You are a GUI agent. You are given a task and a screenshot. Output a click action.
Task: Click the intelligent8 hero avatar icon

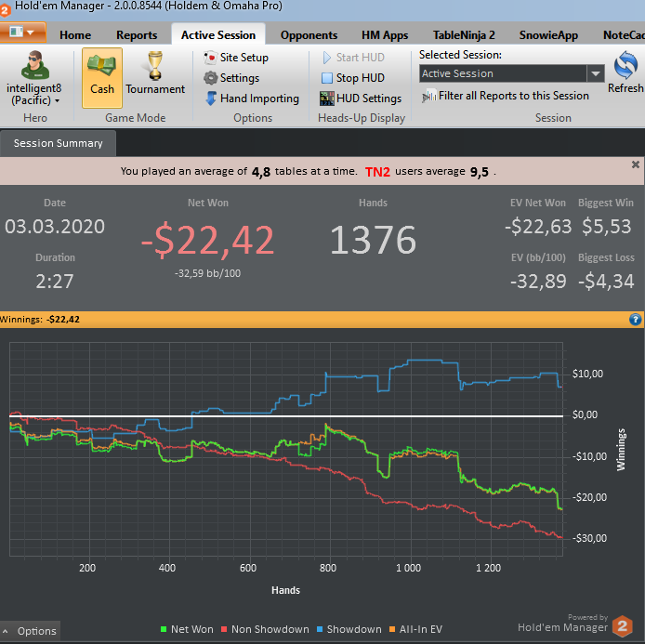tap(35, 65)
